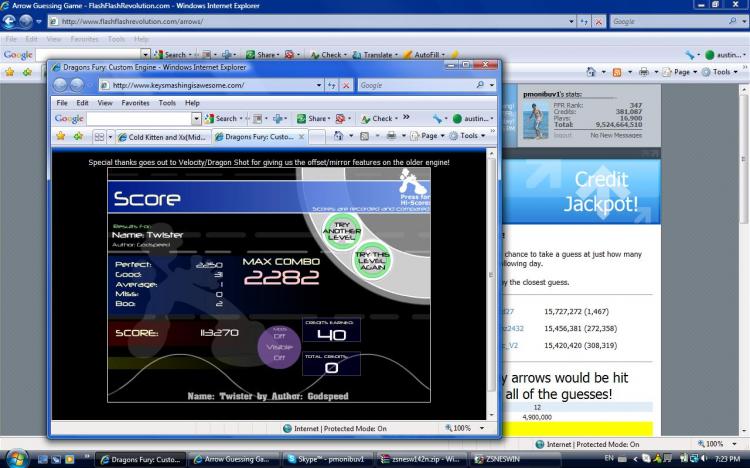Refresh the flashflashrevolution page

point(584,22)
